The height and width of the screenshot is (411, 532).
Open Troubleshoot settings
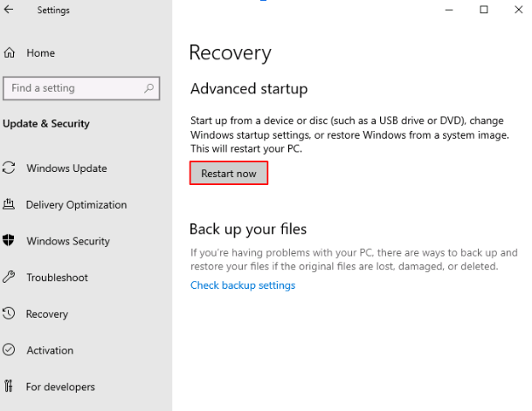[57, 277]
